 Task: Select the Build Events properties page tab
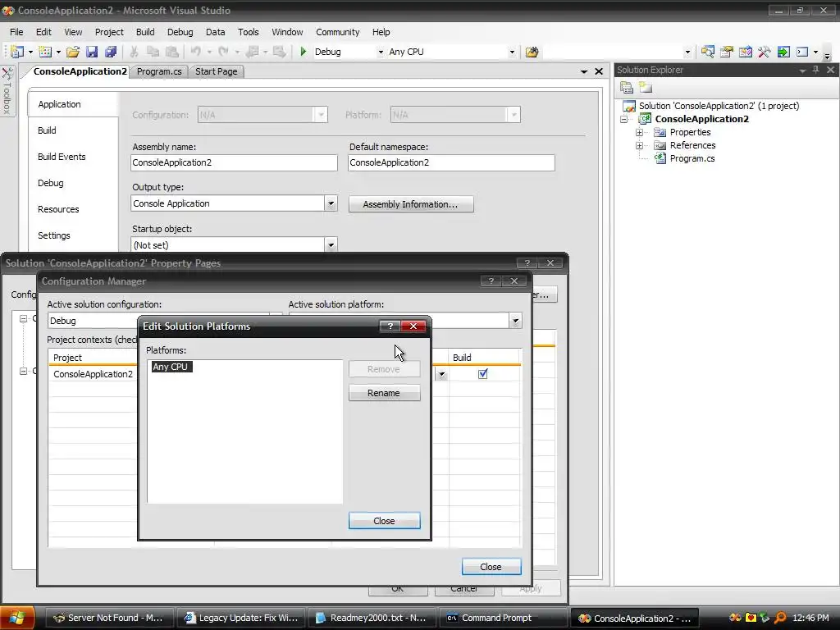(x=62, y=157)
